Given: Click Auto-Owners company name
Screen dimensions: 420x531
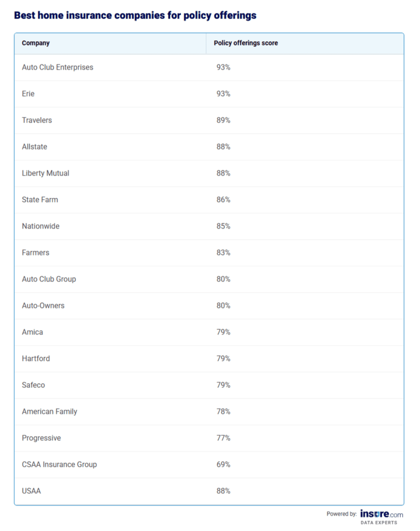Looking at the screenshot, I should [43, 306].
